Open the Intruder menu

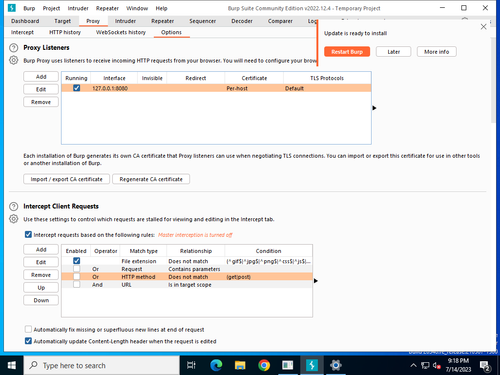coord(78,8)
